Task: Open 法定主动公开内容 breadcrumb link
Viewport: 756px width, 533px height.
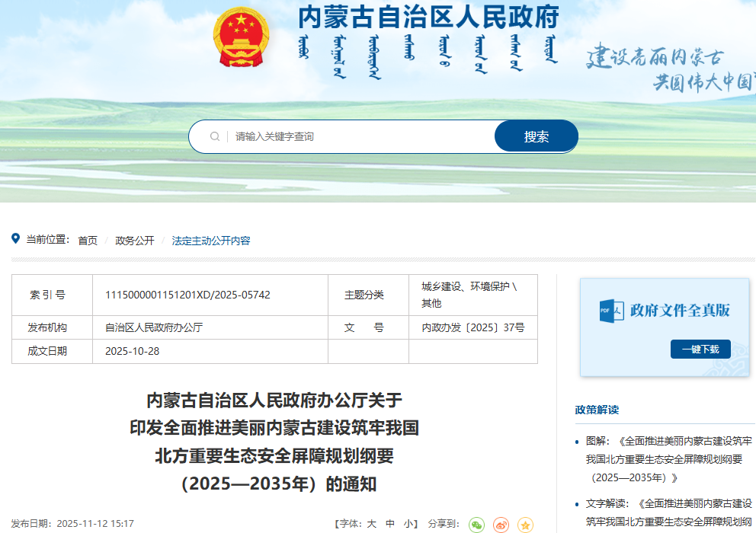Action: 211,241
